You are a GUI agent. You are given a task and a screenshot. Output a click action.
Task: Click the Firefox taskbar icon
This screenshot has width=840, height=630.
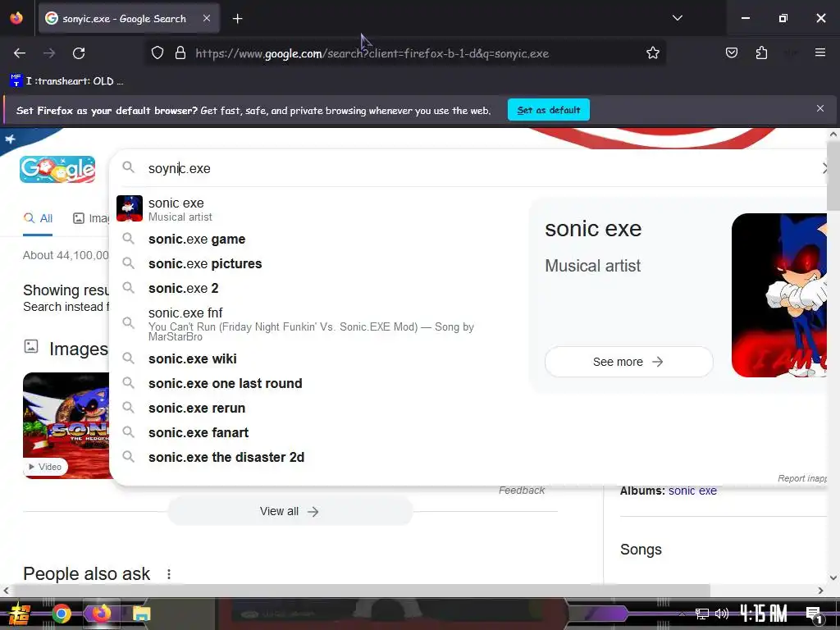point(101,614)
